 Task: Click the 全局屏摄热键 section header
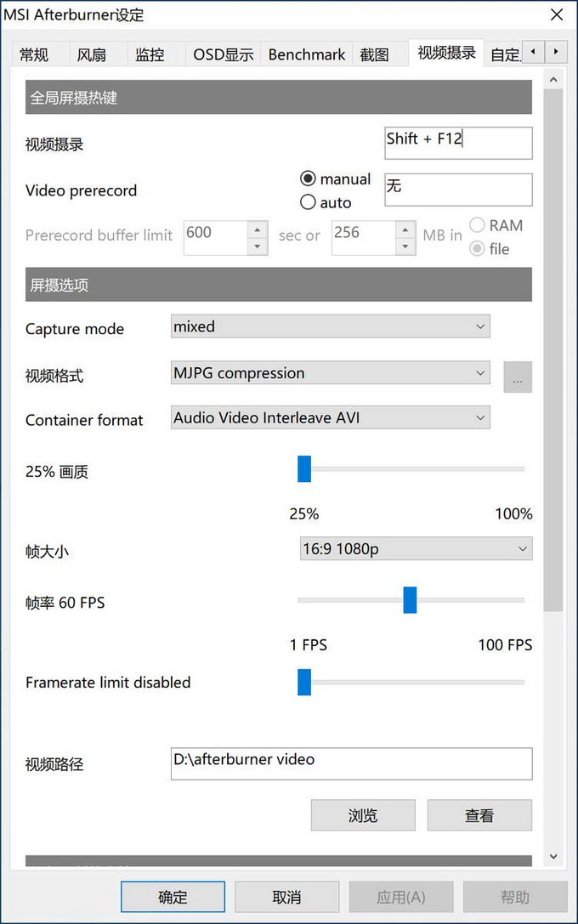point(279,97)
